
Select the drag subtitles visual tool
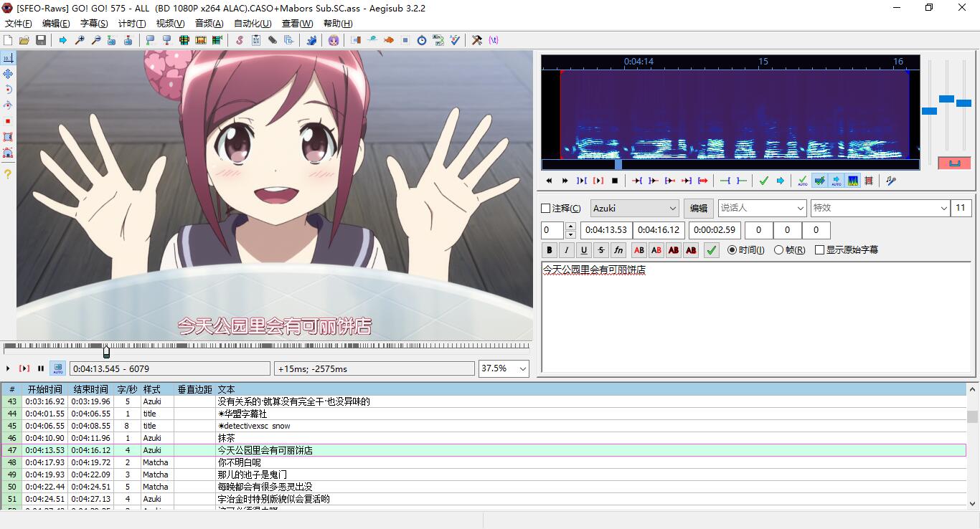point(8,74)
